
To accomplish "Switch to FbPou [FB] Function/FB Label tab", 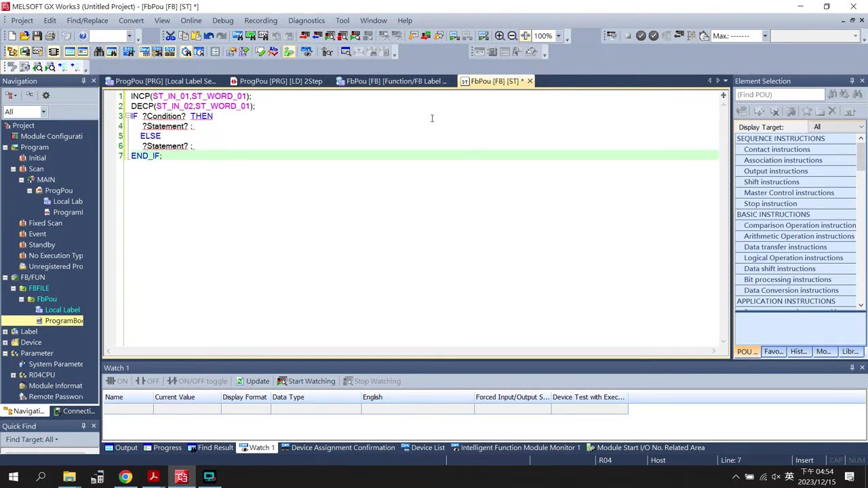I will pos(393,81).
